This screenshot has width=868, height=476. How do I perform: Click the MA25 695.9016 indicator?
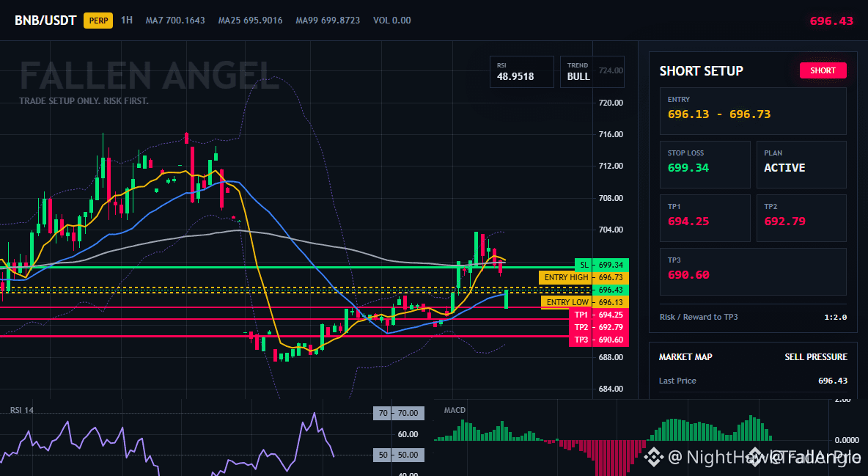[250, 21]
